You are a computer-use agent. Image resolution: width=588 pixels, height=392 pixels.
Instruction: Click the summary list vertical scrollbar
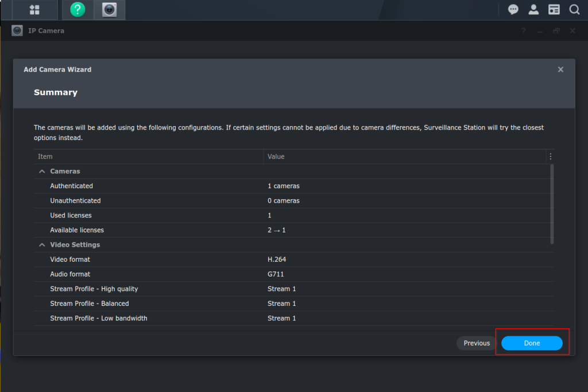552,204
